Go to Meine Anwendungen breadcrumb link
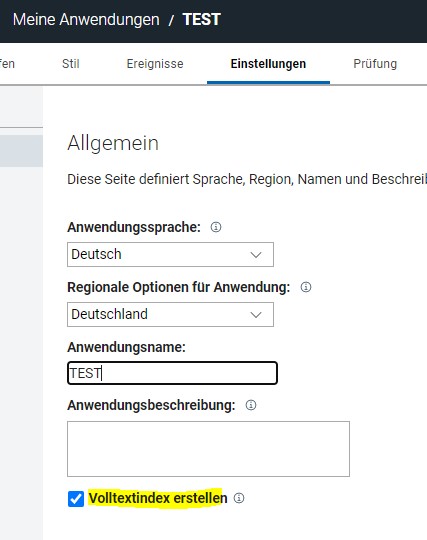The width and height of the screenshot is (427, 540). point(86,19)
